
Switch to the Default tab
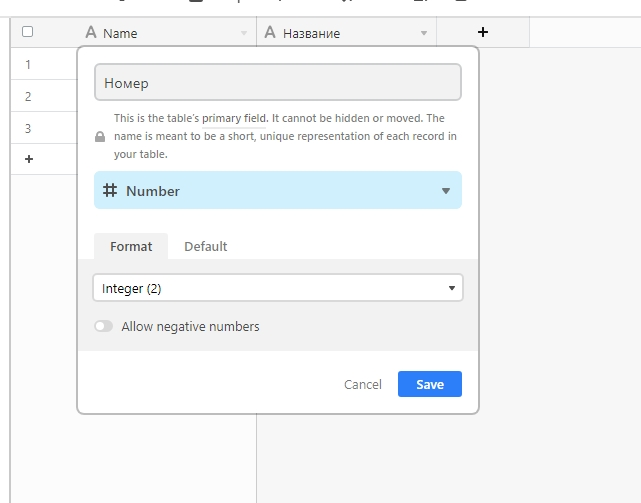(206, 247)
